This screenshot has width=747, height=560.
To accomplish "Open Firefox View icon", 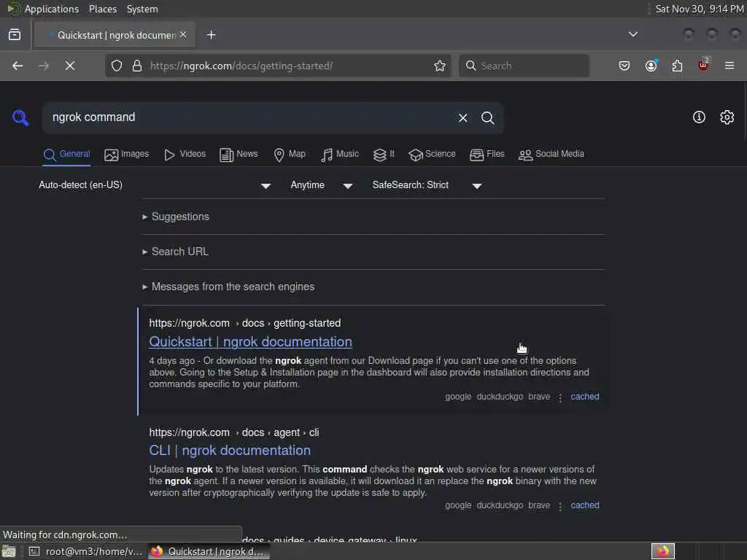I will [x=15, y=35].
